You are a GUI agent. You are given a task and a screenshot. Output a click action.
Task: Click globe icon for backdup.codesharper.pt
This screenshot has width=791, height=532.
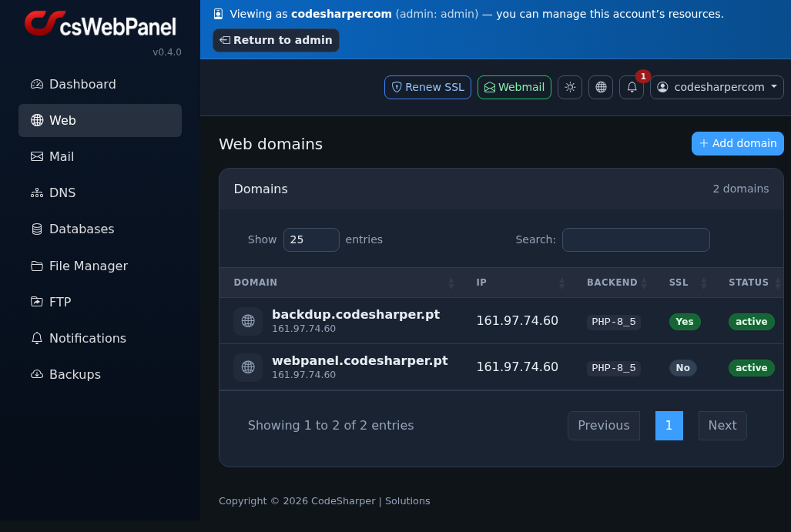tap(248, 321)
